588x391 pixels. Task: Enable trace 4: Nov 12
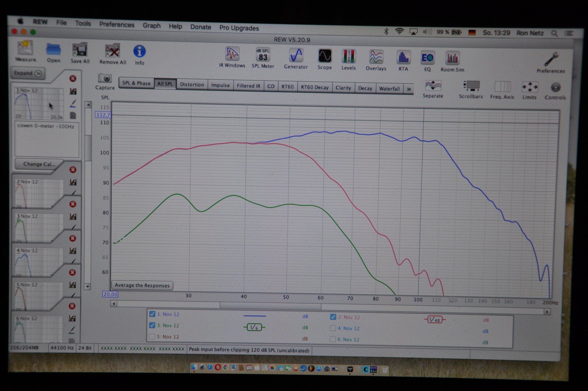(333, 328)
